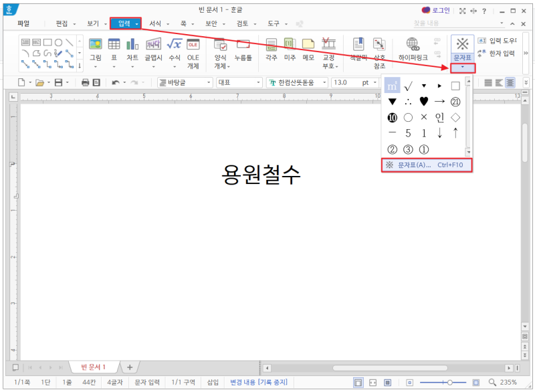Open 문자표(A)... Ctrl+F10 menu entry
535x392 pixels.
427,165
